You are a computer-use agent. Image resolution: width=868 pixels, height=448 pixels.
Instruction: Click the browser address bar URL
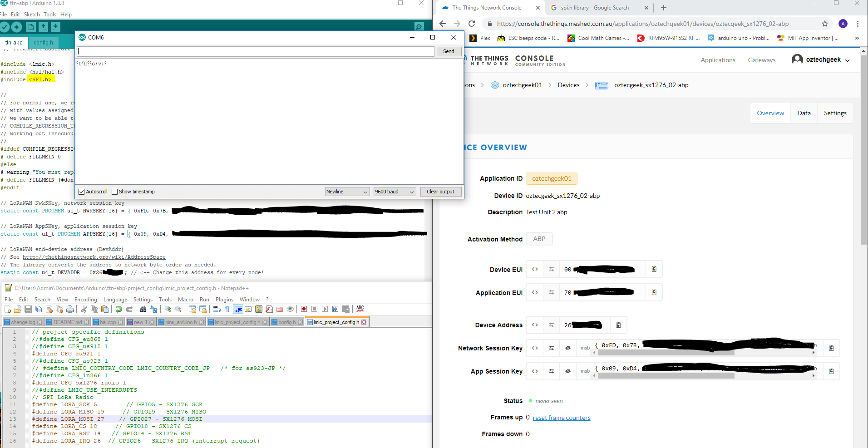pyautogui.click(x=642, y=24)
